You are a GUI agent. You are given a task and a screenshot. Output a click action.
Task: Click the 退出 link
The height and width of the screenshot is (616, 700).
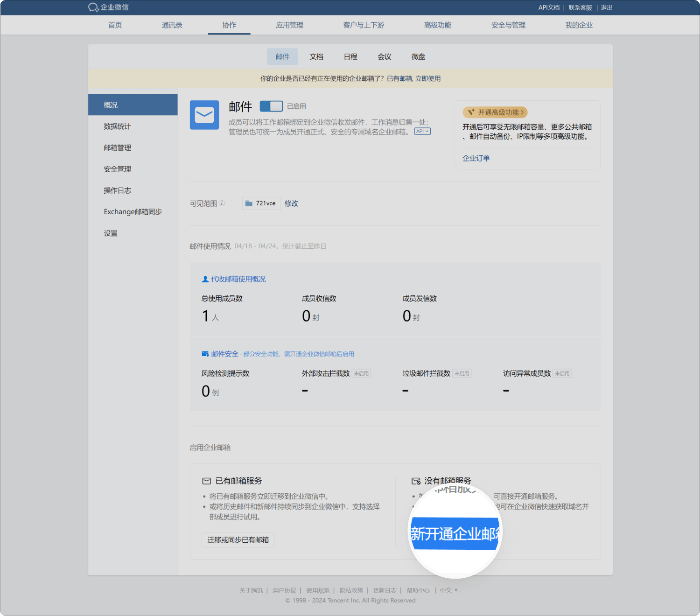607,7
